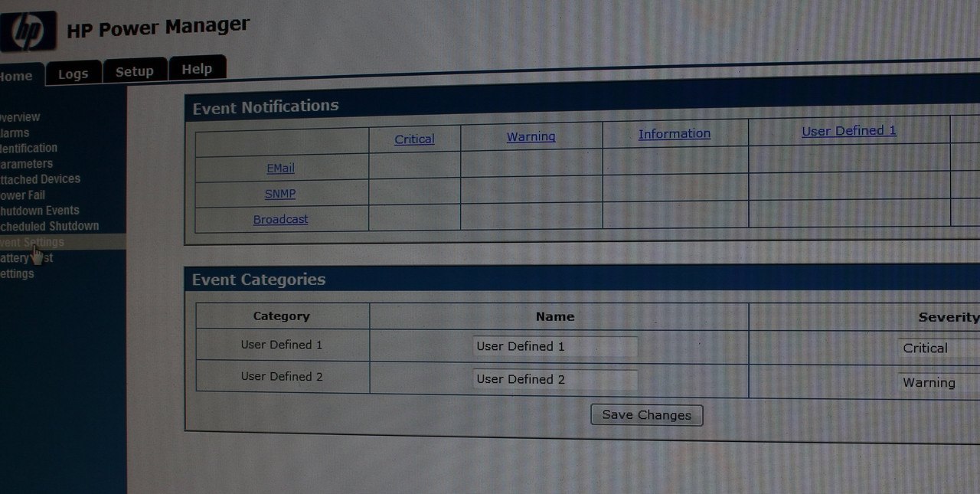Open the User Defined 1 column link
980x494 pixels.
[848, 131]
